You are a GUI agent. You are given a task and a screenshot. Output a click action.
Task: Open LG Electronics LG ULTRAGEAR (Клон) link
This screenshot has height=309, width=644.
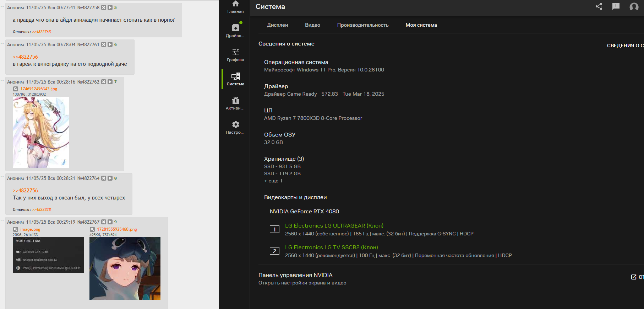click(334, 225)
